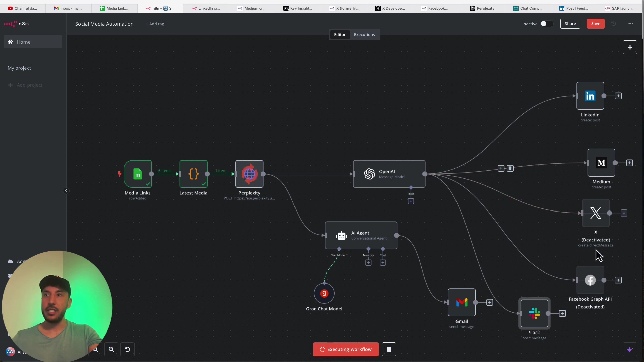Open the LinkedIn create post node
Viewport: 644px width, 362px height.
[x=590, y=96]
